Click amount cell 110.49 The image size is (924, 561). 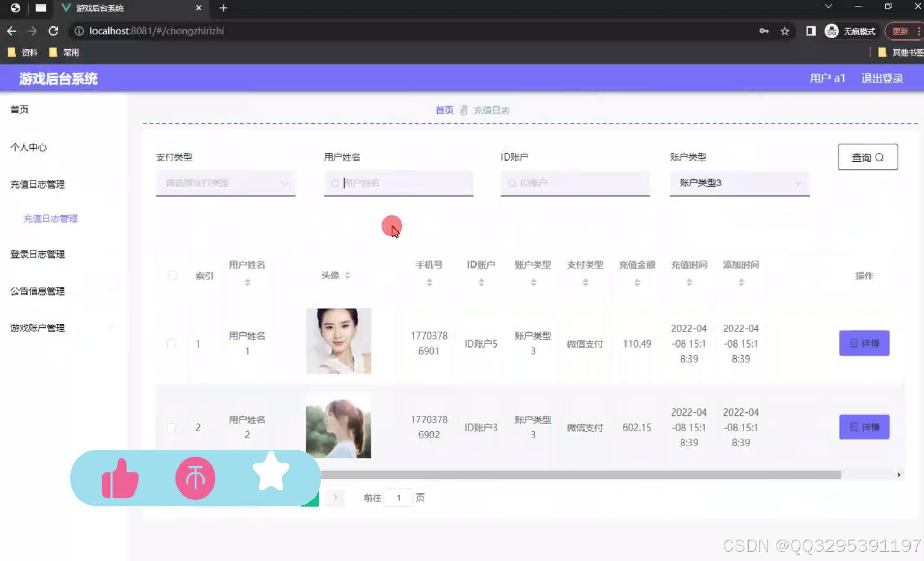pyautogui.click(x=637, y=344)
